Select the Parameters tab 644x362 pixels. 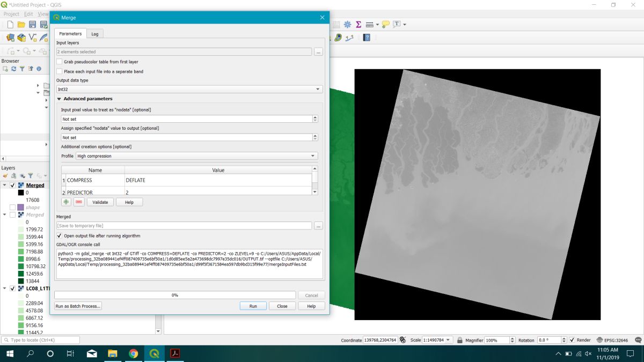(70, 34)
